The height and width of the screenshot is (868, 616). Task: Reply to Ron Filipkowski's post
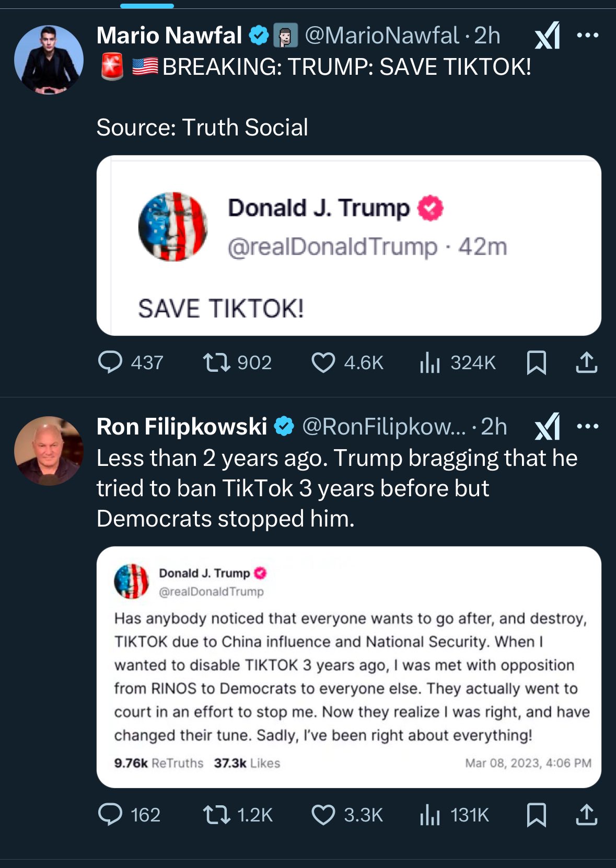pos(110,815)
